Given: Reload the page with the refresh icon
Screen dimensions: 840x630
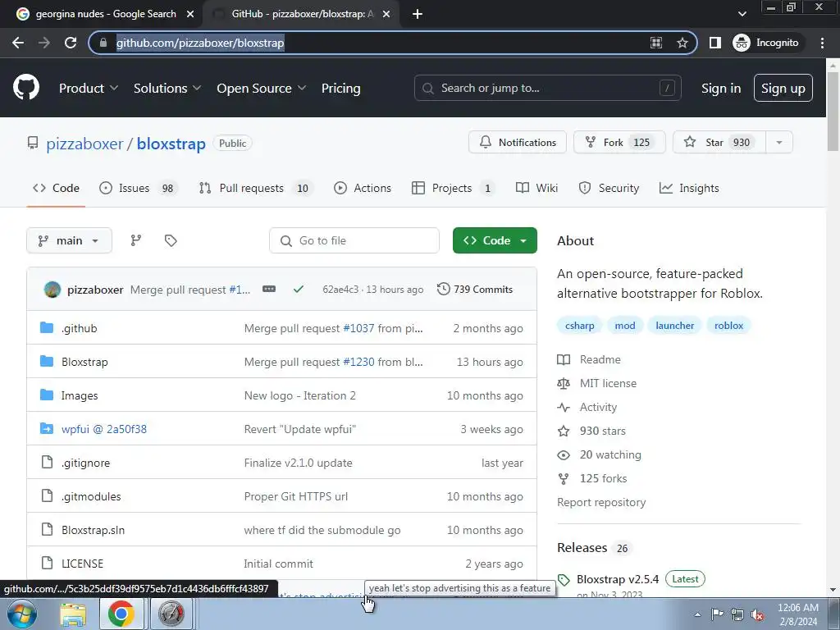Looking at the screenshot, I should tap(71, 43).
